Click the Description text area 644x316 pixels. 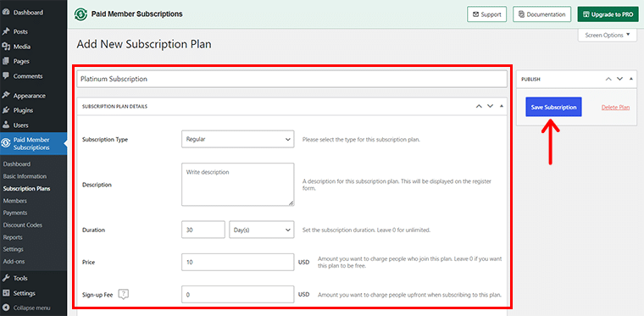[x=238, y=185]
